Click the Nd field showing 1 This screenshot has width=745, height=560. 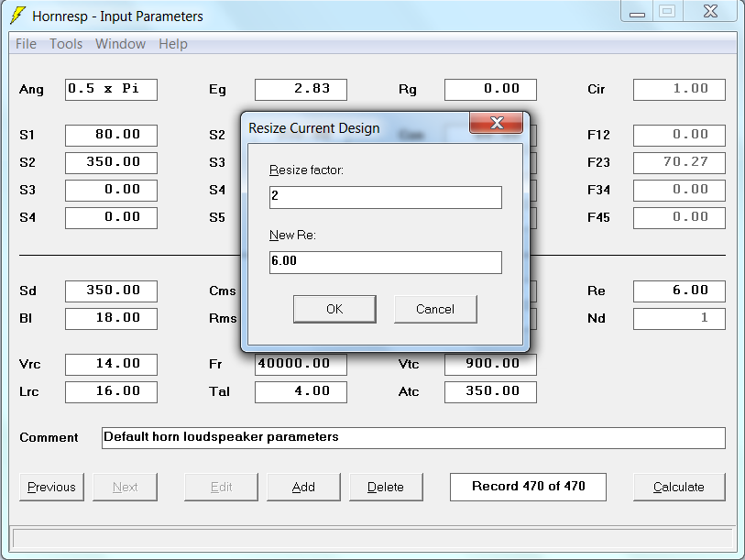tap(679, 319)
